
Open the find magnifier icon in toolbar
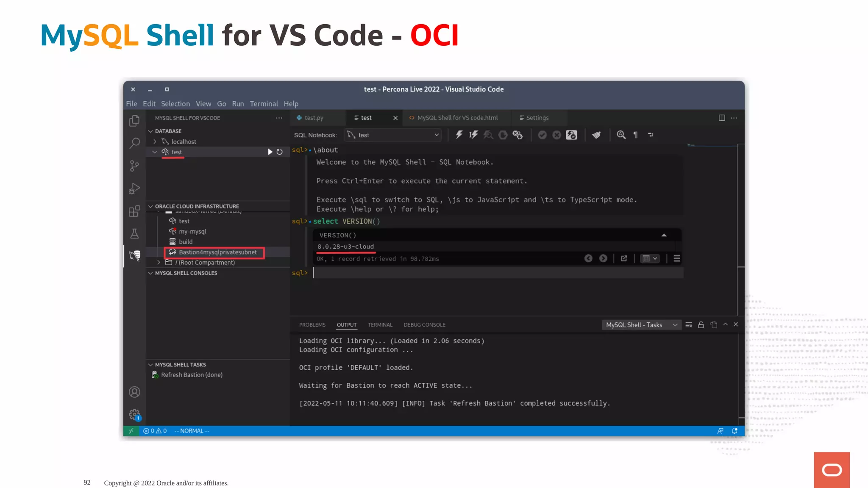pyautogui.click(x=621, y=135)
